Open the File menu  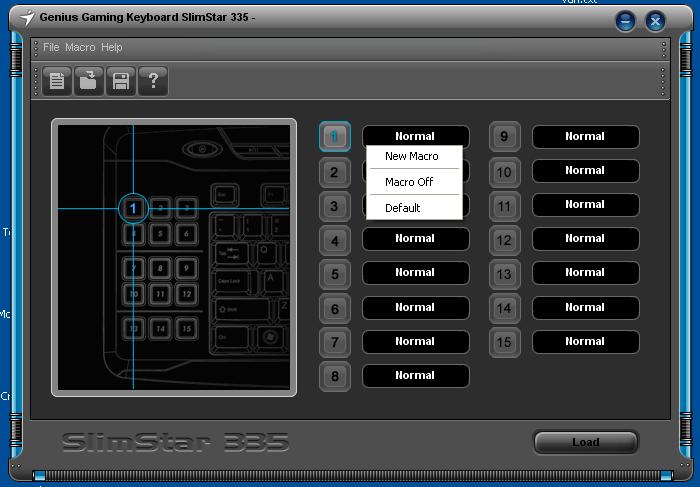[51, 47]
